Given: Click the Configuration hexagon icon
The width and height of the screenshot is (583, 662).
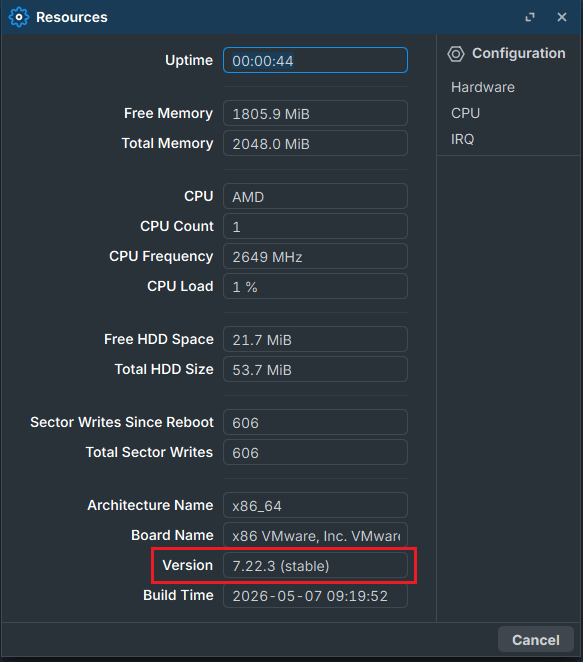Looking at the screenshot, I should [456, 54].
